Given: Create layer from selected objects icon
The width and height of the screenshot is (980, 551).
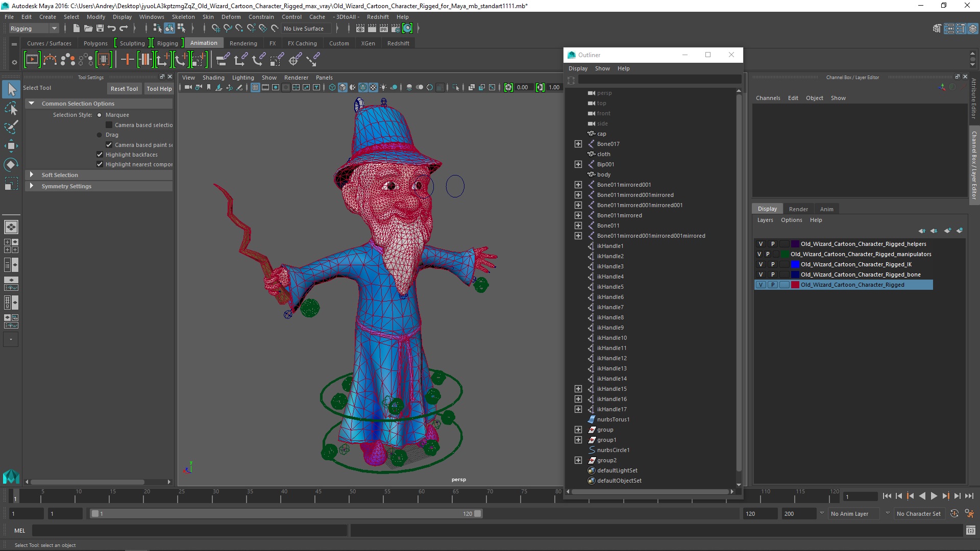Looking at the screenshot, I should [x=960, y=231].
